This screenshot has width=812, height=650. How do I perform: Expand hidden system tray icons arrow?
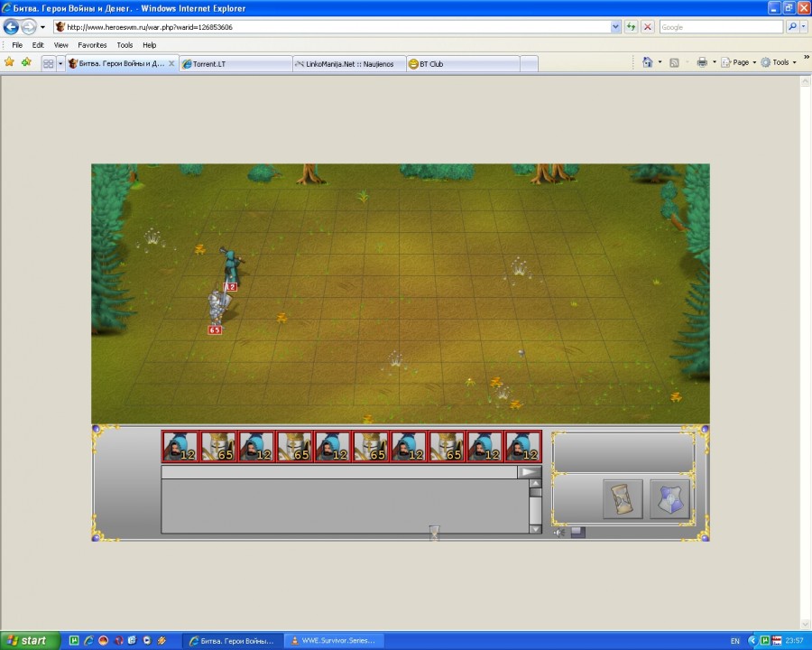click(x=752, y=641)
